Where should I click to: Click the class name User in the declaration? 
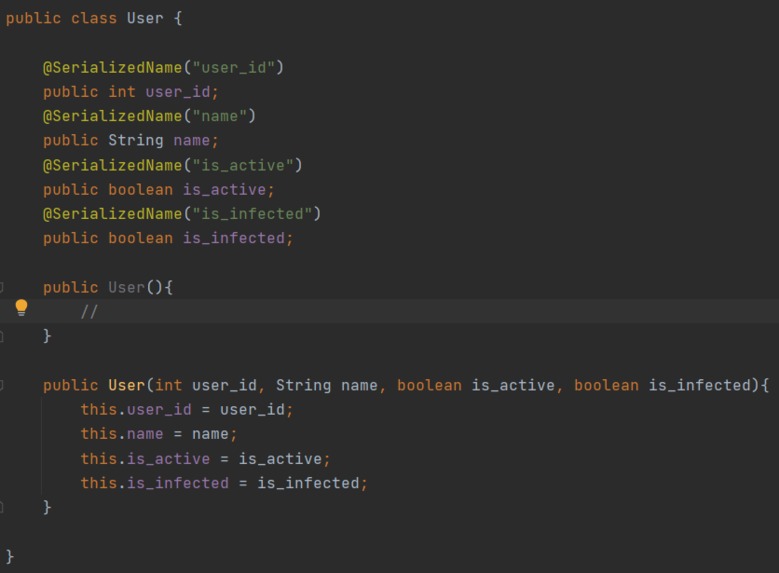click(145, 18)
